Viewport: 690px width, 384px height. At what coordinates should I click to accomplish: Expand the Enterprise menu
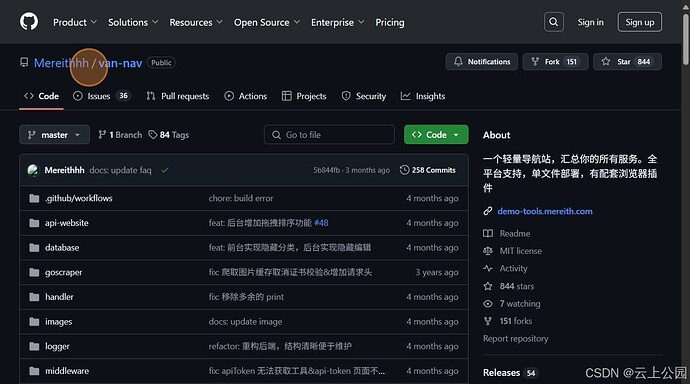point(338,22)
